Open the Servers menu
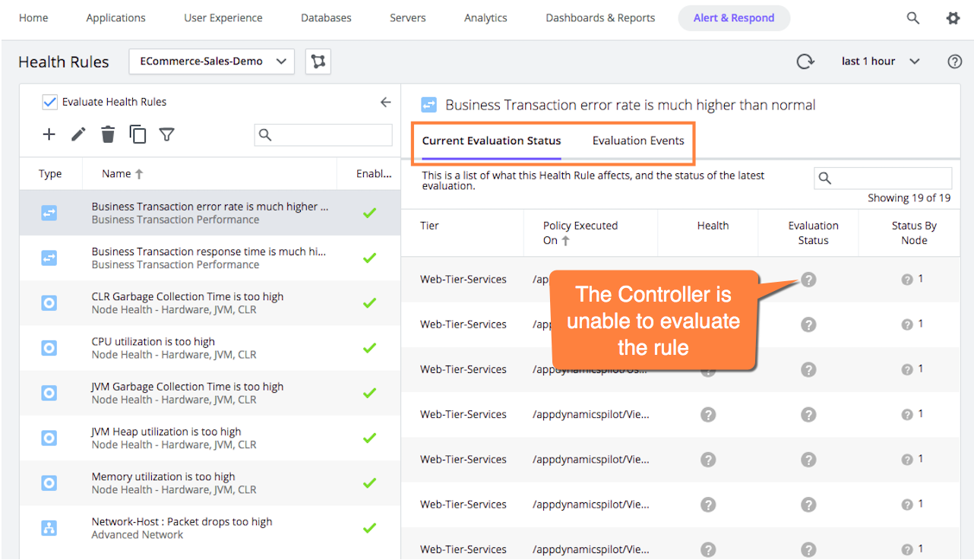The height and width of the screenshot is (560, 974). (408, 18)
